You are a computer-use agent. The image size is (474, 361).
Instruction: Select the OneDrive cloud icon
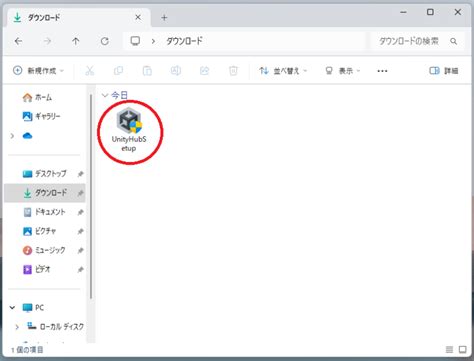point(27,136)
